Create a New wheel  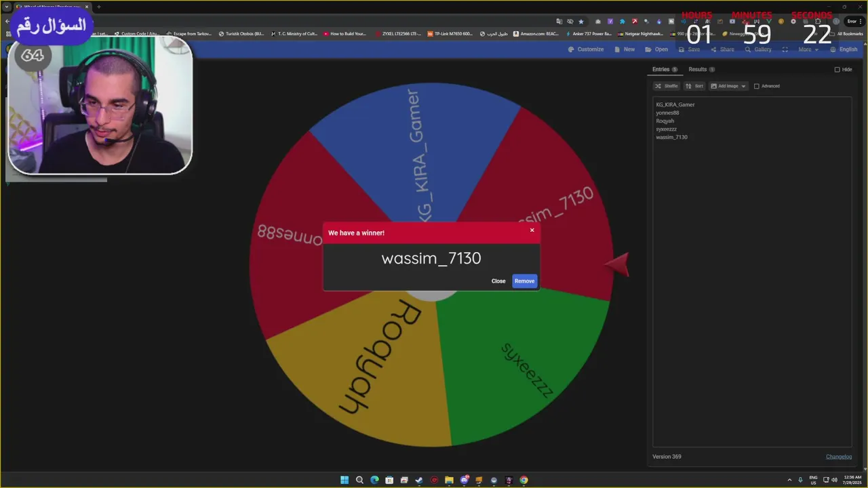coord(625,49)
